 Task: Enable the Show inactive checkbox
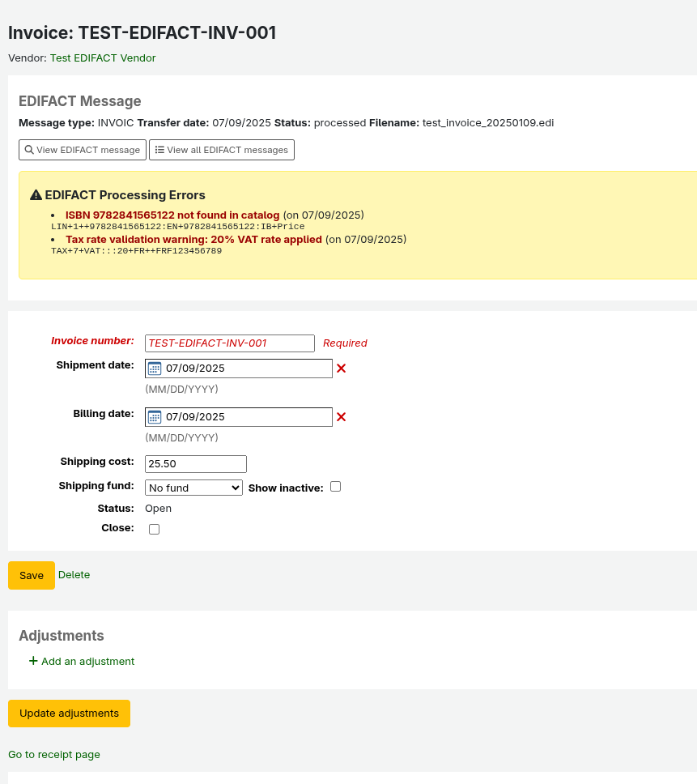tap(335, 487)
